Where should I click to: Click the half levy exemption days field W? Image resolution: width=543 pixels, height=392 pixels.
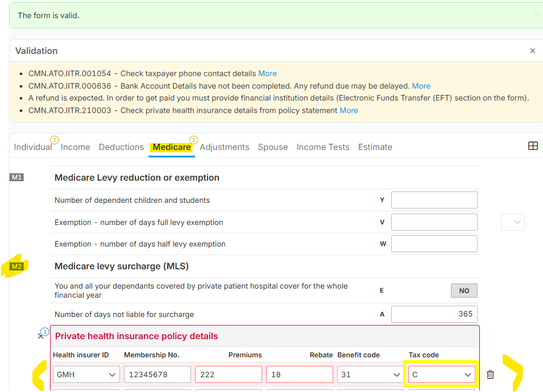(434, 244)
